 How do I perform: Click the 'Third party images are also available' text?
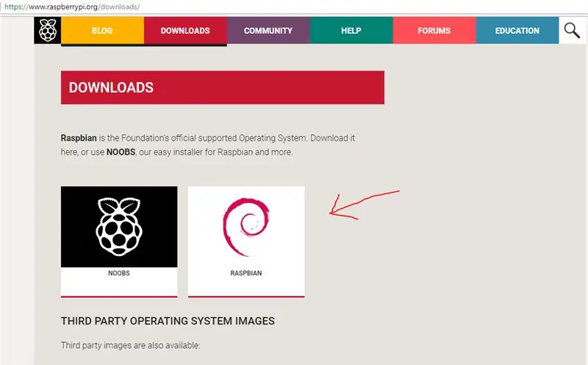click(131, 345)
